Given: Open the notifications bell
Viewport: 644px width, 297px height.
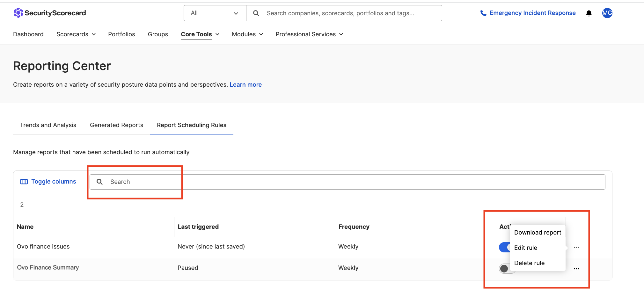Looking at the screenshot, I should [x=589, y=13].
